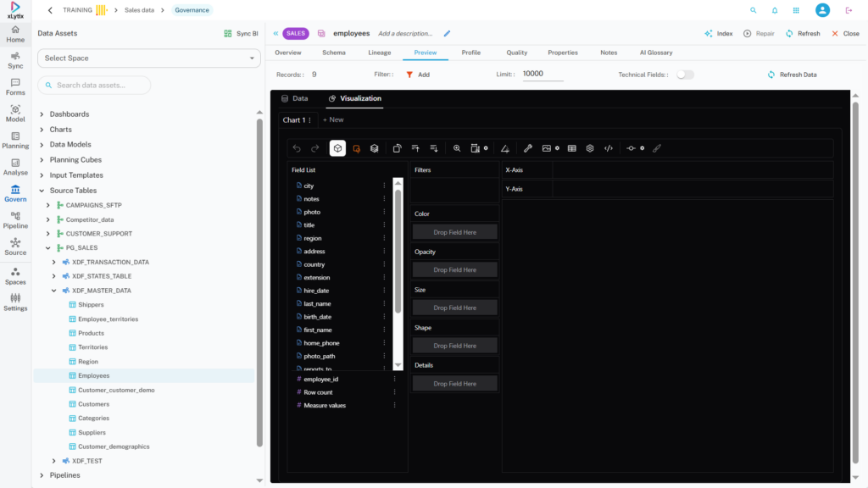Open the Pipeline section in left sidebar

(x=15, y=219)
